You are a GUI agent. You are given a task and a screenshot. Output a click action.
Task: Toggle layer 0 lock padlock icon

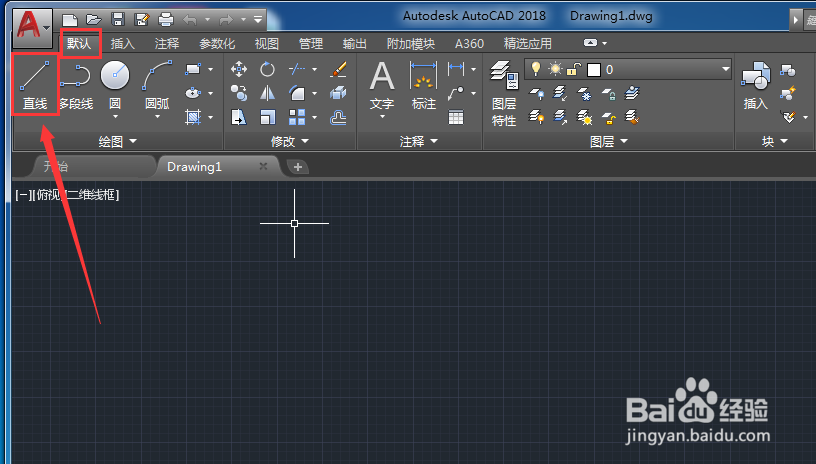(574, 69)
